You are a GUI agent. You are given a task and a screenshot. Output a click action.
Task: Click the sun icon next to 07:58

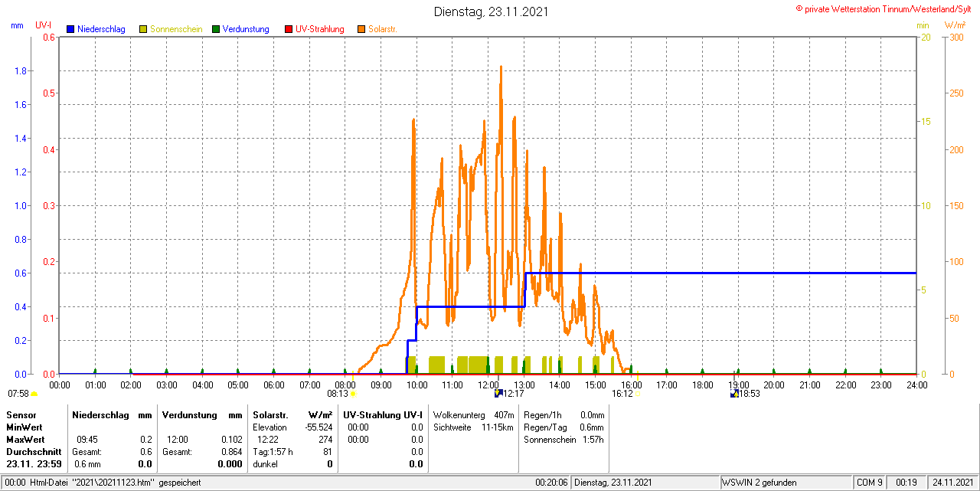(x=34, y=394)
